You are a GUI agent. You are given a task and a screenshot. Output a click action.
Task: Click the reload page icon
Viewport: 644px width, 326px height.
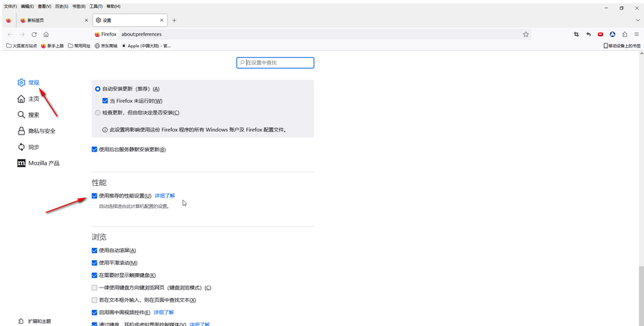click(x=34, y=34)
